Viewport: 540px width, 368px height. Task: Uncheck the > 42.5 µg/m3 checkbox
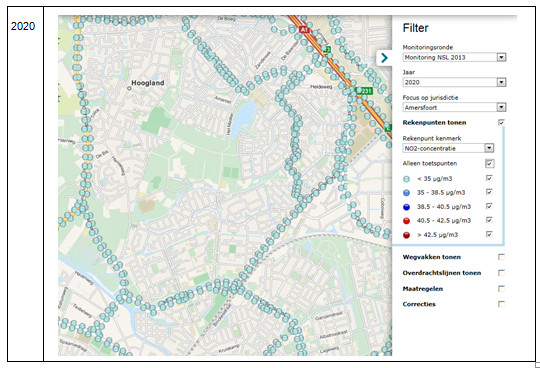(x=489, y=234)
